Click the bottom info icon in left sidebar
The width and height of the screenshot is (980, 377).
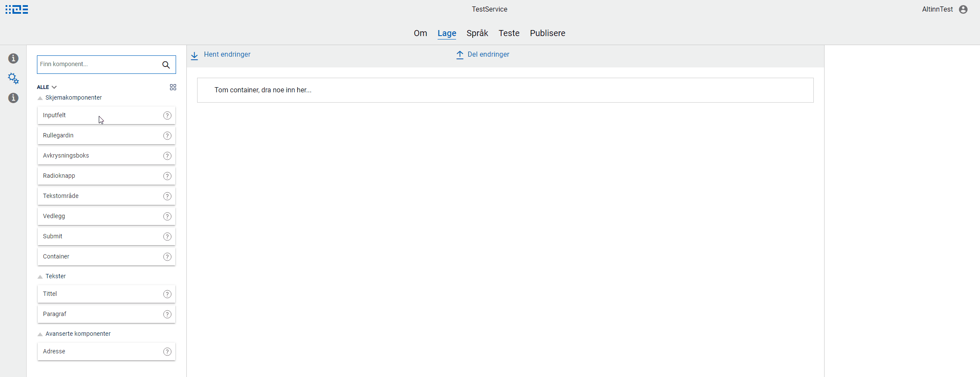(13, 98)
